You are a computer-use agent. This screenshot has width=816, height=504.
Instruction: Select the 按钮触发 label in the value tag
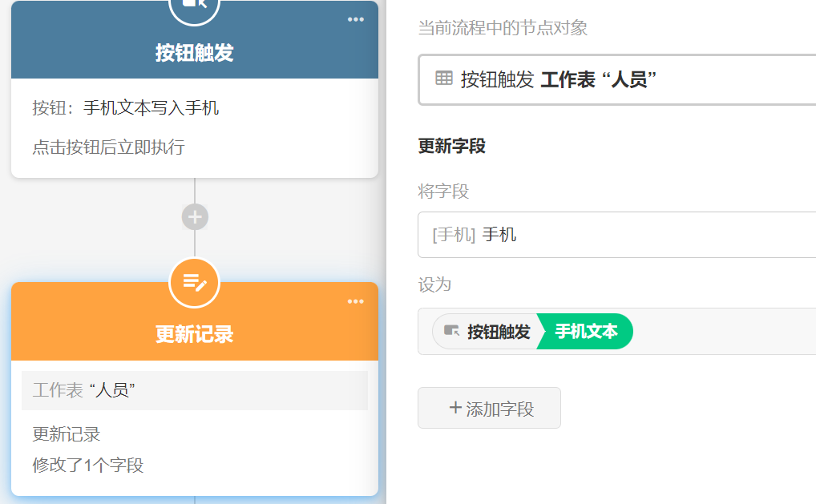(499, 331)
